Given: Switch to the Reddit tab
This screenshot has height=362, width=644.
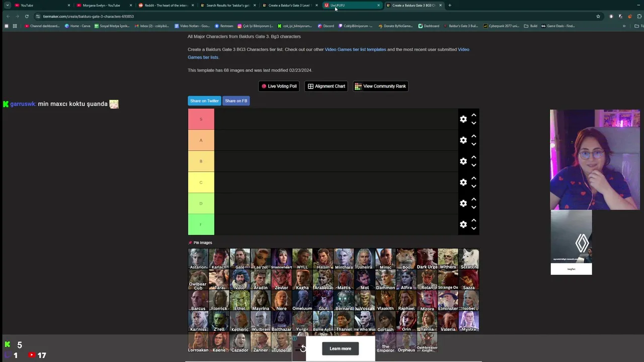Looking at the screenshot, I should tap(166, 5).
